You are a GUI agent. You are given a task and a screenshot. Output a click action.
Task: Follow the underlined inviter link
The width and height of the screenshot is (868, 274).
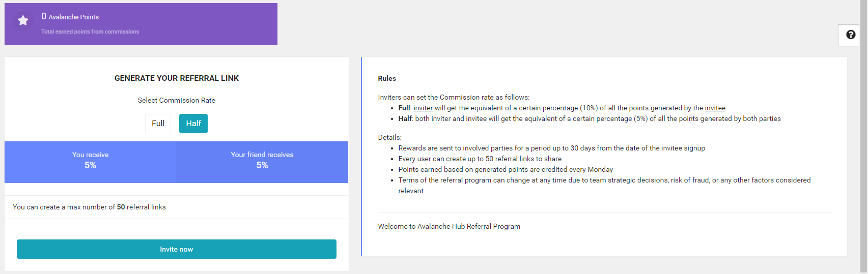(423, 108)
